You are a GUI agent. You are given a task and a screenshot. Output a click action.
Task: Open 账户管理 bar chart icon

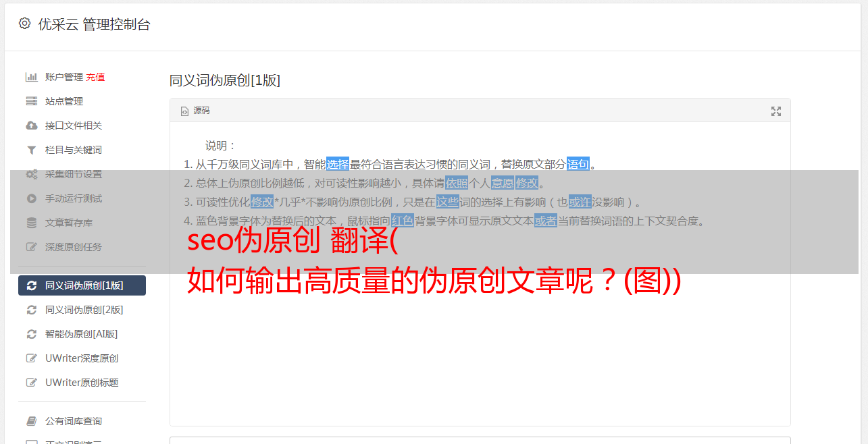31,77
